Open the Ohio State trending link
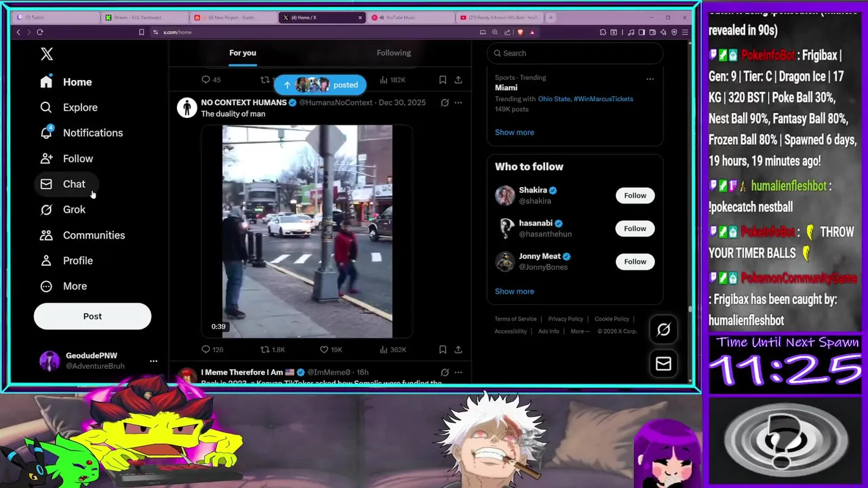Viewport: 868px width, 488px height. [554, 99]
